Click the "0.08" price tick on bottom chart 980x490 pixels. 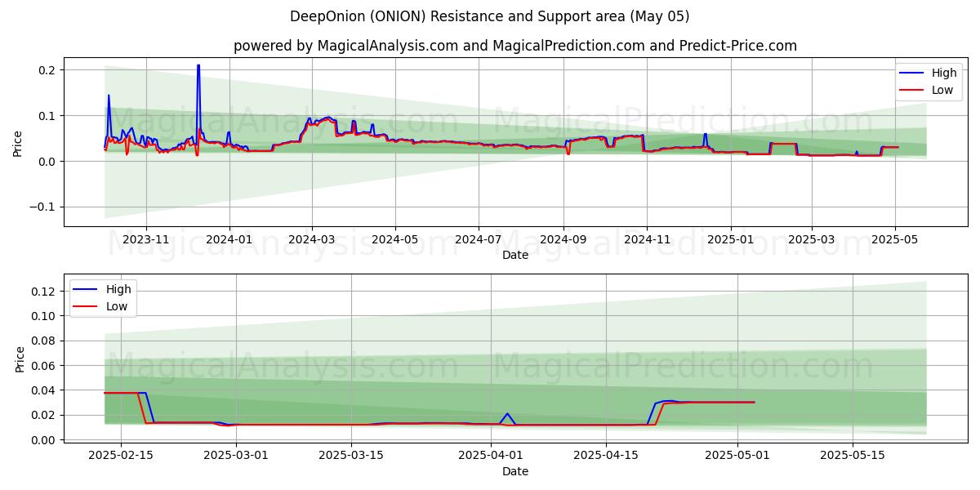point(43,341)
